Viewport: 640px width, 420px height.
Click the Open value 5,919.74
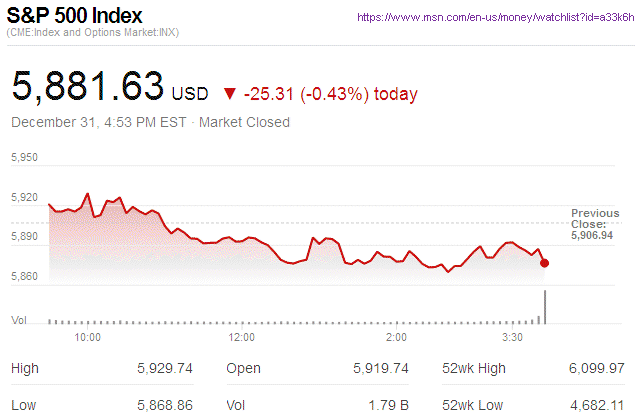pyautogui.click(x=381, y=368)
